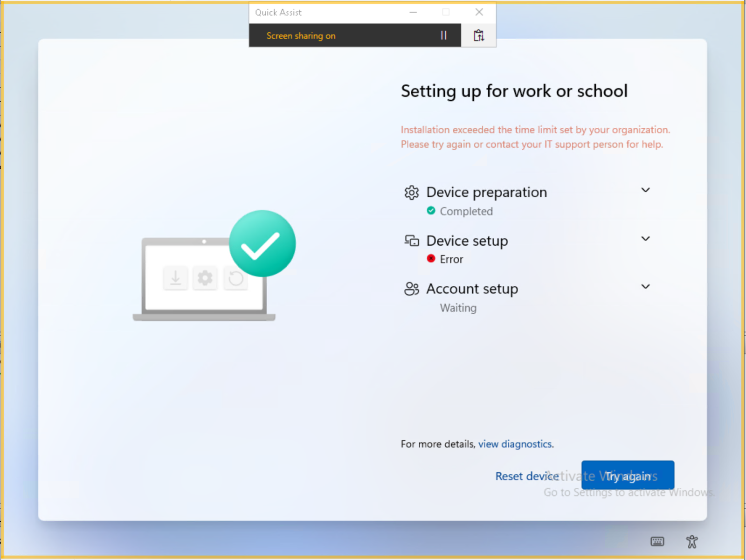Open the accessibility figure icon
Screen dimensions: 746x560
click(692, 541)
